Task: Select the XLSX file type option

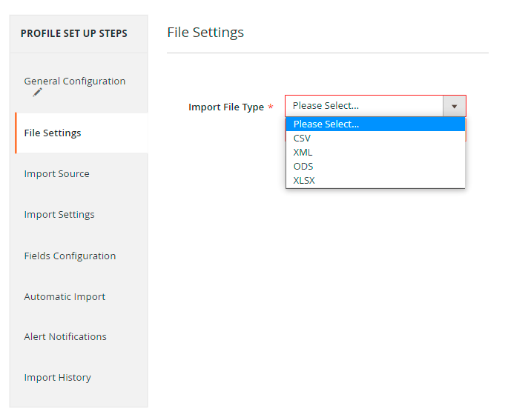Action: pyautogui.click(x=304, y=181)
